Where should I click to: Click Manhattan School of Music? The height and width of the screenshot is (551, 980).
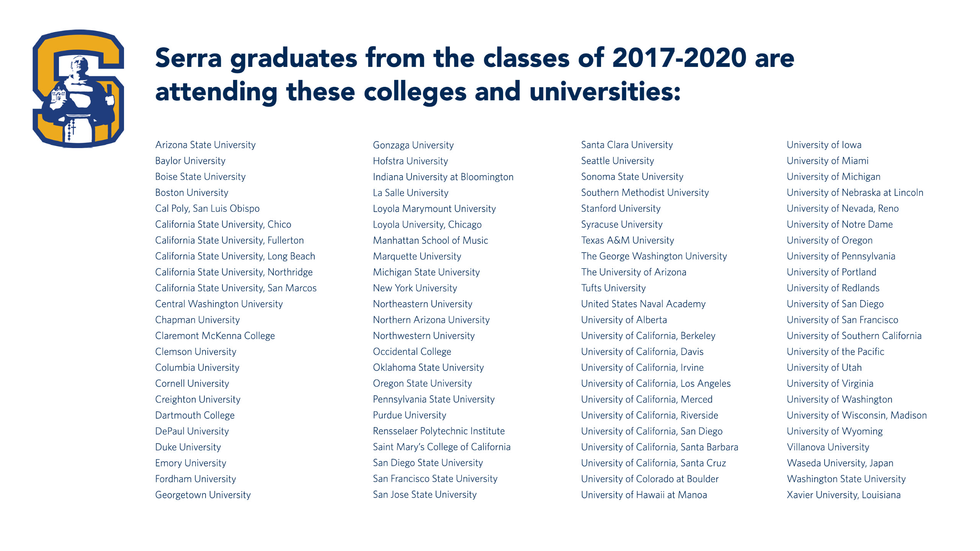[x=430, y=241]
